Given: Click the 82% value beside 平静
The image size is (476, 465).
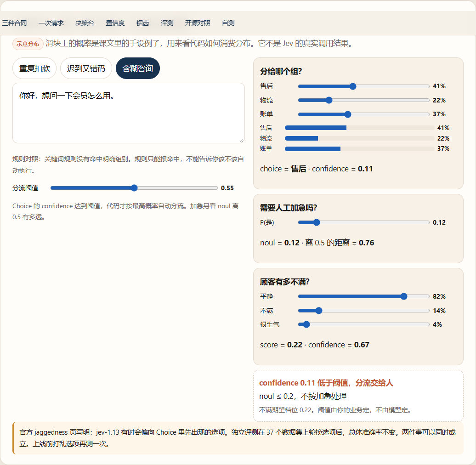Looking at the screenshot, I should [439, 296].
